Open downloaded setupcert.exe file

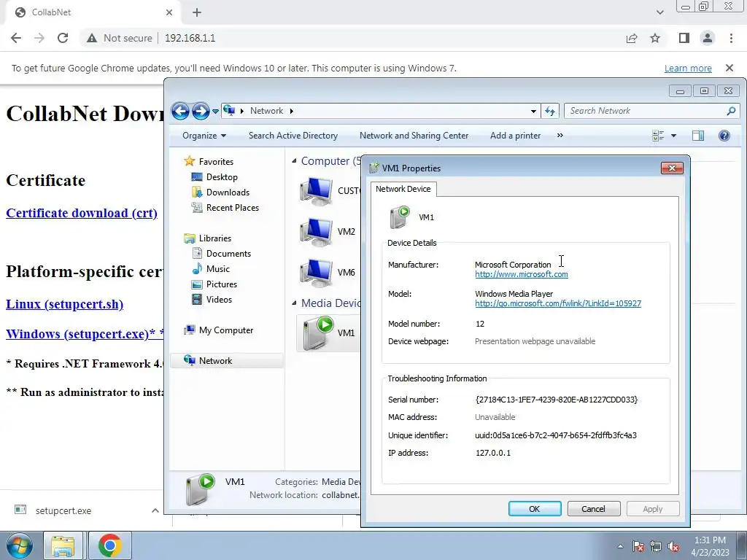63,510
